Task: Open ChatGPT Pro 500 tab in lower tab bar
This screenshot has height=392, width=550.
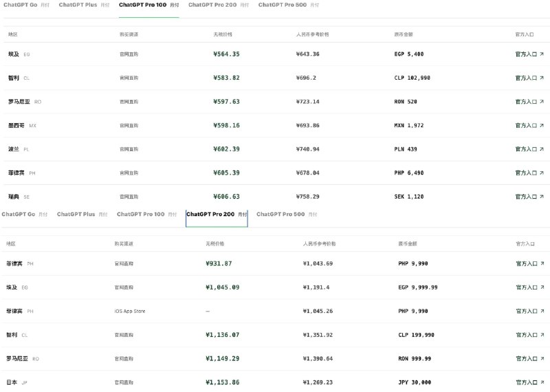Action: pos(287,214)
